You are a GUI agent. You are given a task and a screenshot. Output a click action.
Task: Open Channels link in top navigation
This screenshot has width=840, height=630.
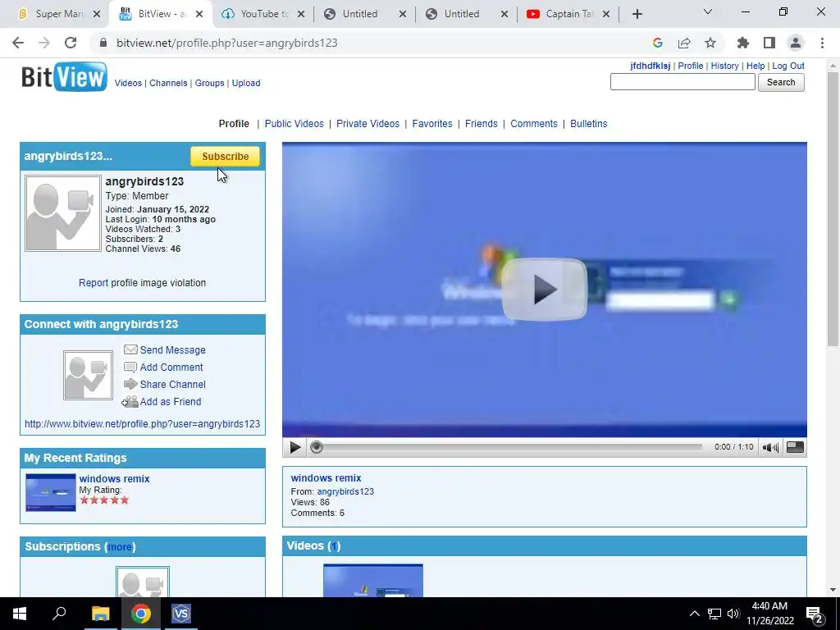click(168, 83)
